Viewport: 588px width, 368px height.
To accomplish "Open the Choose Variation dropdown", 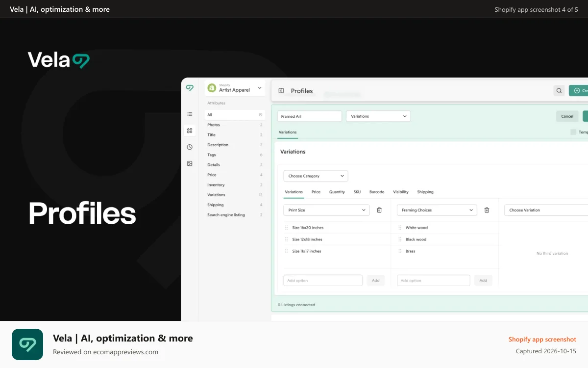I will (546, 210).
